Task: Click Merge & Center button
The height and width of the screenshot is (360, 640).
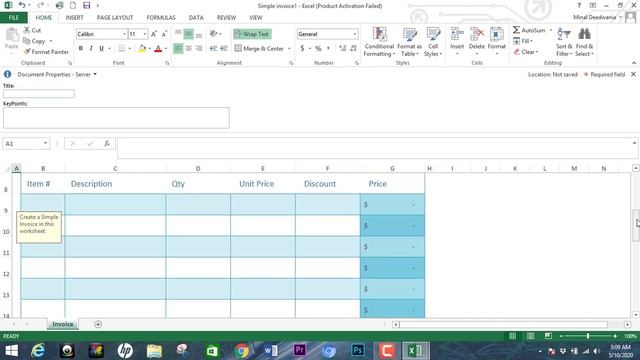Action: click(259, 49)
